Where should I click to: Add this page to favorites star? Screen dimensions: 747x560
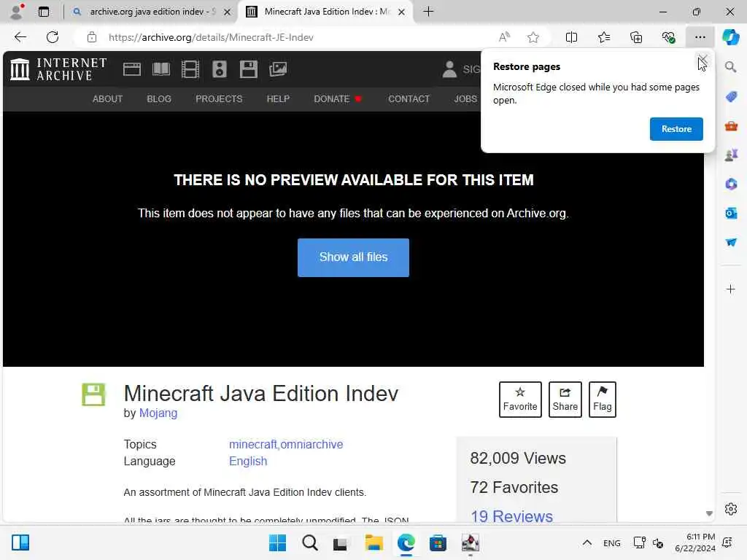(x=533, y=37)
